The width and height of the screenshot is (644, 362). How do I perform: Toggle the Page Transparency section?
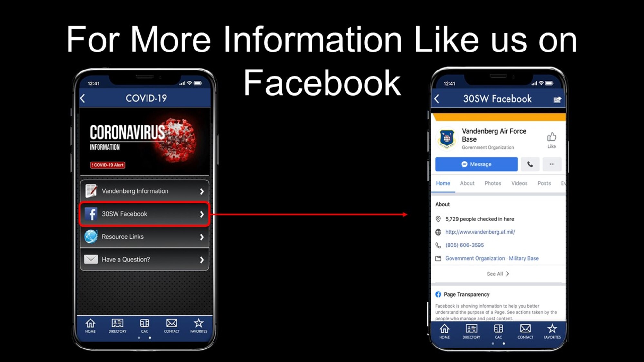point(467,294)
